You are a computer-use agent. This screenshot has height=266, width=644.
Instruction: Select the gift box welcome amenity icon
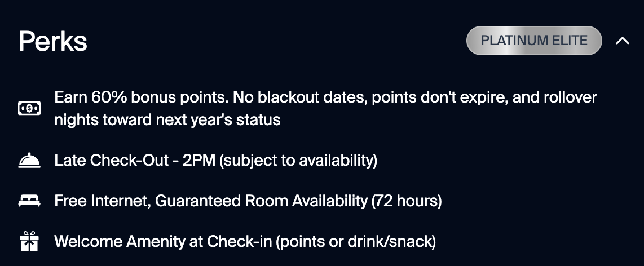(x=29, y=242)
